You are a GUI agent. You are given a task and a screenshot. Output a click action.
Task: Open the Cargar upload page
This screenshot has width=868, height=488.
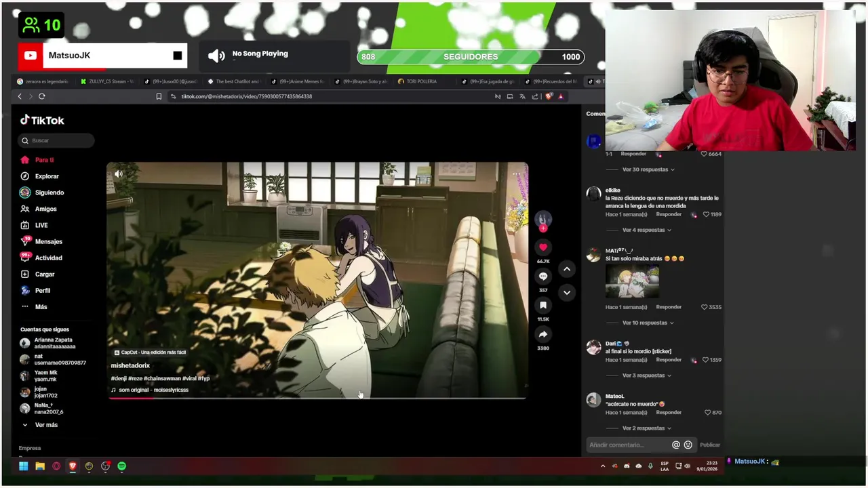(37, 274)
